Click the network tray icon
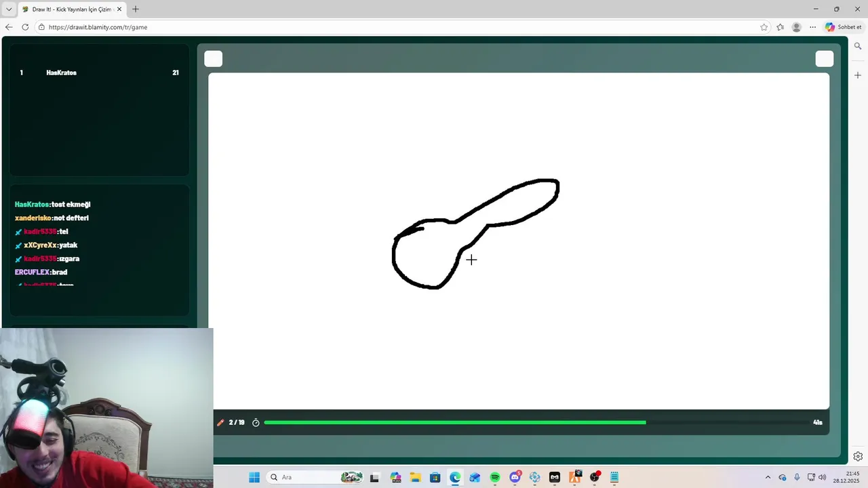This screenshot has height=488, width=868. pyautogui.click(x=811, y=477)
